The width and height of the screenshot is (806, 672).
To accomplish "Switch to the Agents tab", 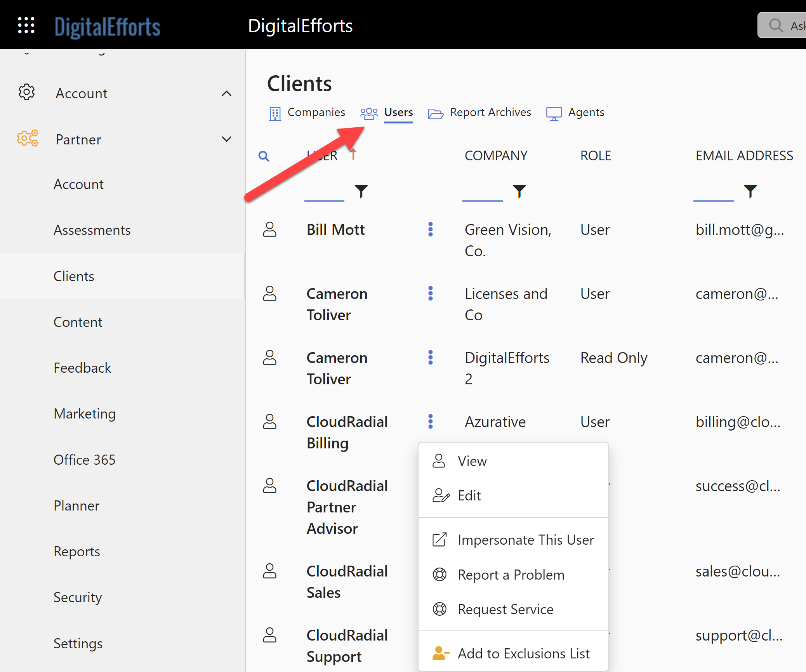I will coord(586,112).
